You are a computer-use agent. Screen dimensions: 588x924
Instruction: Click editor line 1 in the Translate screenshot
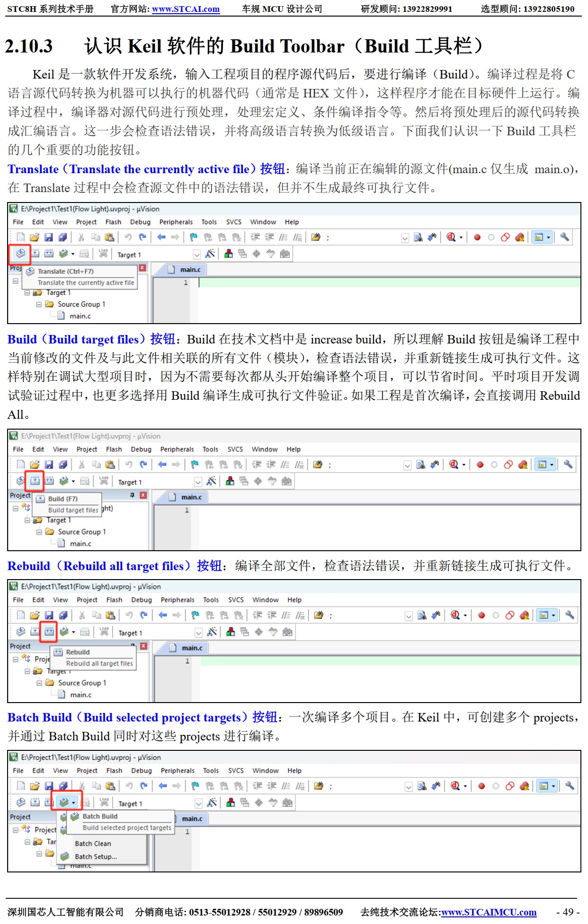pos(390,282)
